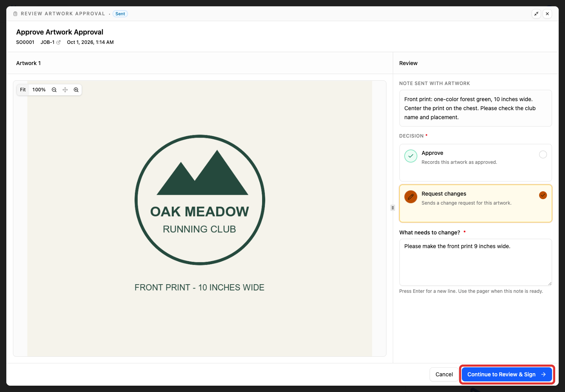Click the 100% zoom level button
This screenshot has width=565, height=392.
39,90
